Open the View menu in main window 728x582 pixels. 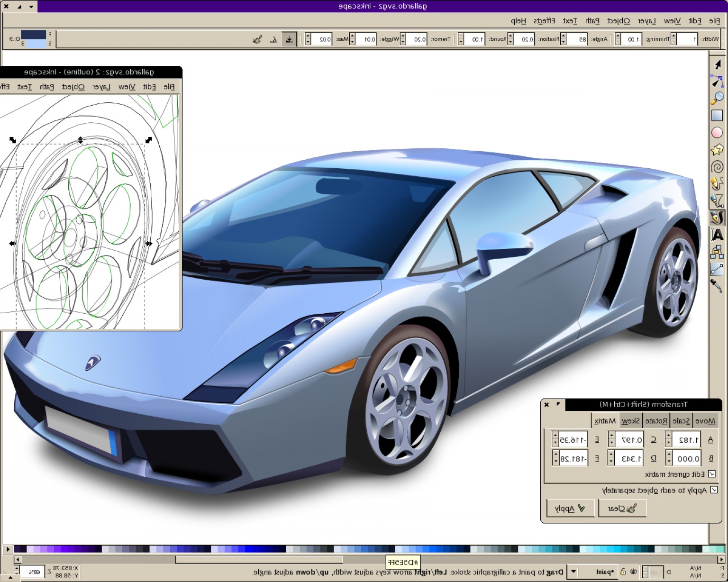pos(672,21)
